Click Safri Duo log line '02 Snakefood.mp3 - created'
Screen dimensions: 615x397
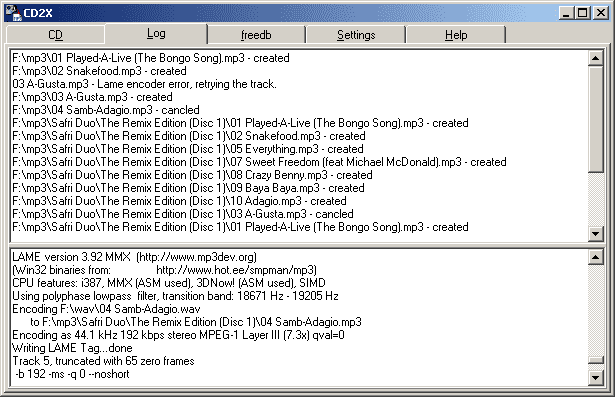click(189, 136)
